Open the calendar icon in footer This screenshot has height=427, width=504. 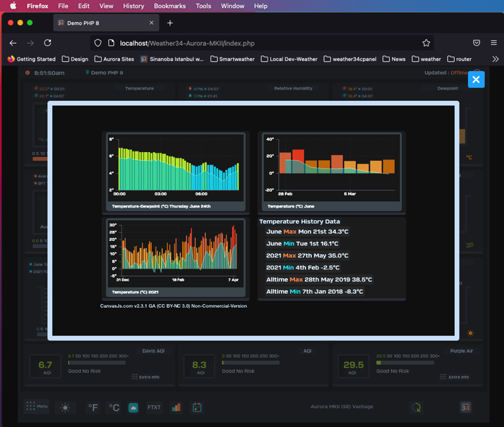[197, 407]
